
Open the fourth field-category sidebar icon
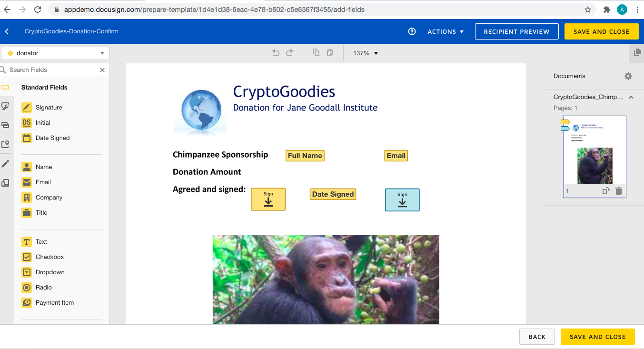5,144
